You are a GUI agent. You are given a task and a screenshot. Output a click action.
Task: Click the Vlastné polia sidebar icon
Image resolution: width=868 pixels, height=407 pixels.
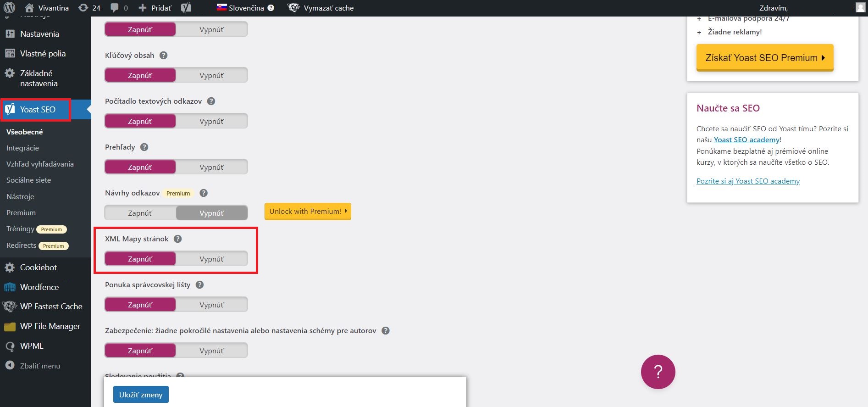click(10, 54)
